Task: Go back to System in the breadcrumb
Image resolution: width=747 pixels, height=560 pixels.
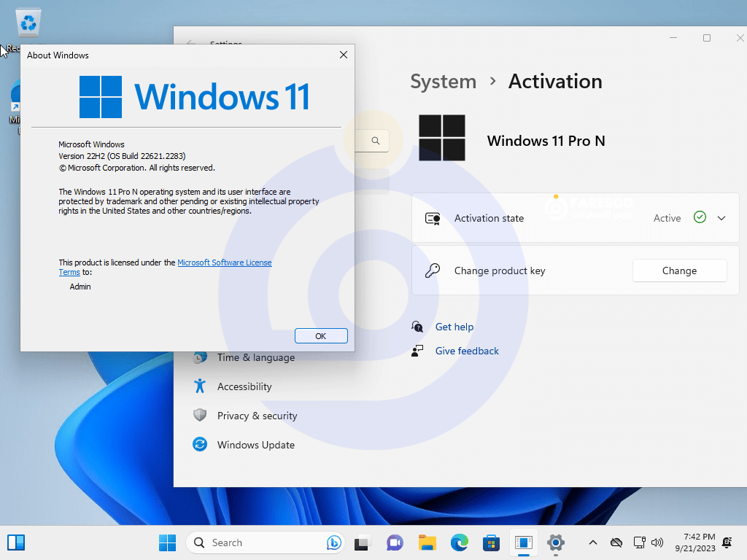Action: tap(443, 82)
